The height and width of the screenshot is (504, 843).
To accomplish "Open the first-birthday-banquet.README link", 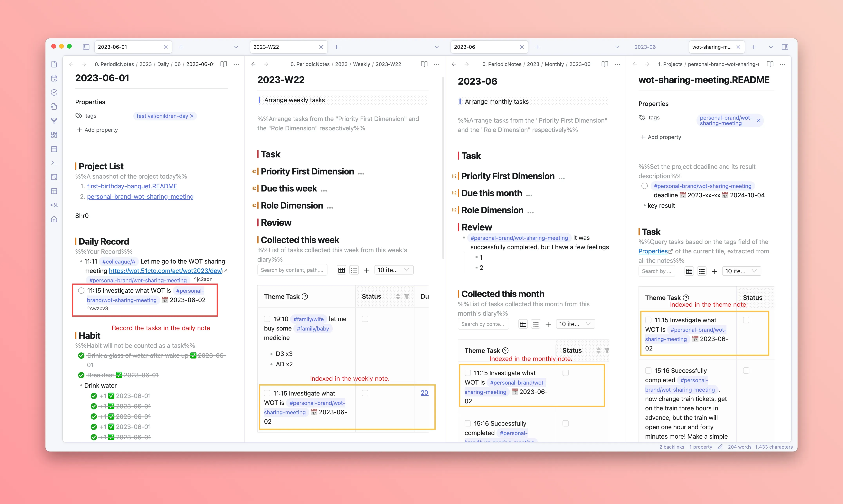I will [x=132, y=186].
